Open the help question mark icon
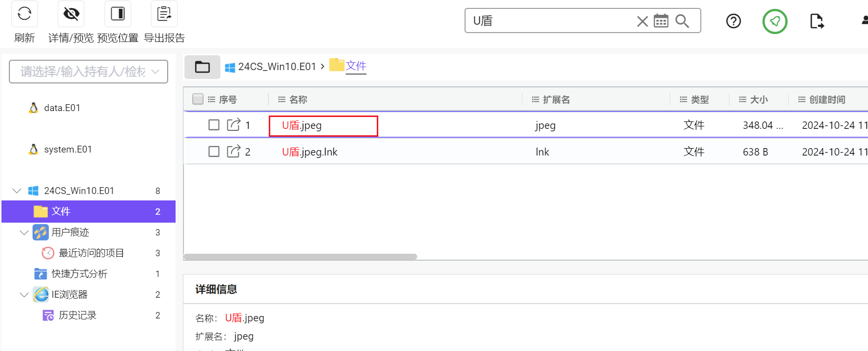This screenshot has width=868, height=351. 733,21
